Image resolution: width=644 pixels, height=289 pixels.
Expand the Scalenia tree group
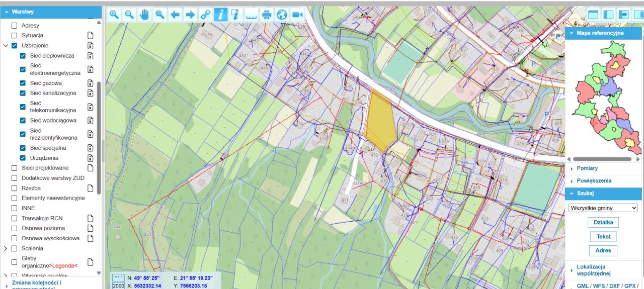pyautogui.click(x=6, y=248)
